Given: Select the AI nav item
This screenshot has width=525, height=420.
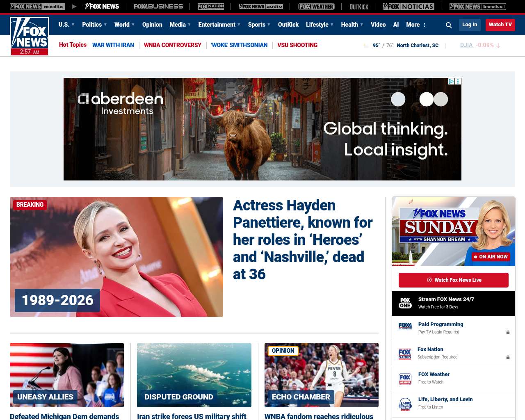Looking at the screenshot, I should (x=396, y=25).
